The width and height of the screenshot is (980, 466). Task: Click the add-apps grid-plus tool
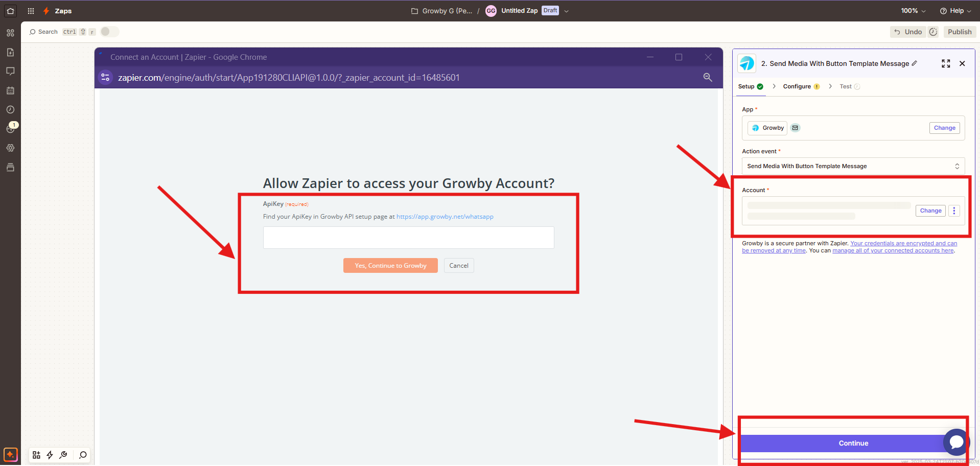coord(36,455)
